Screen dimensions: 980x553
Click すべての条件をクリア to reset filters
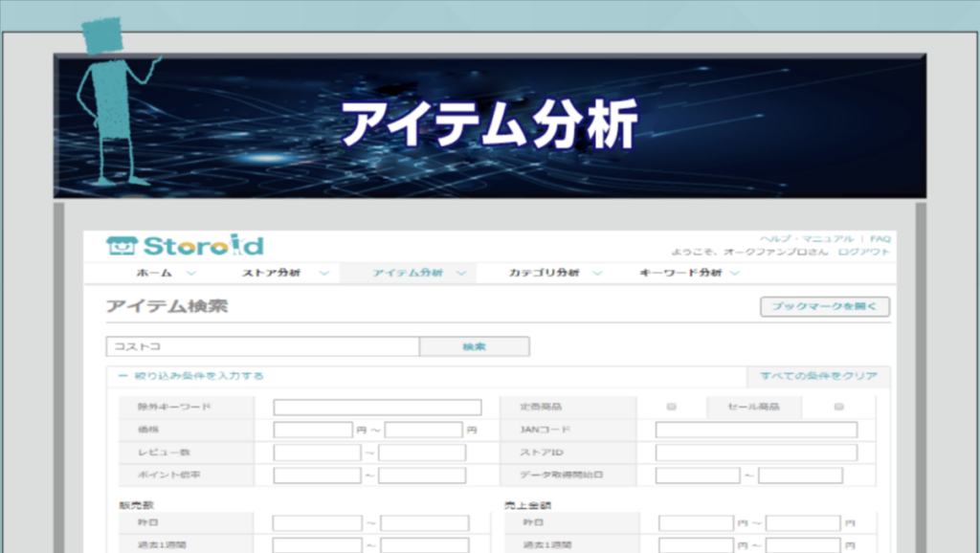coord(818,376)
